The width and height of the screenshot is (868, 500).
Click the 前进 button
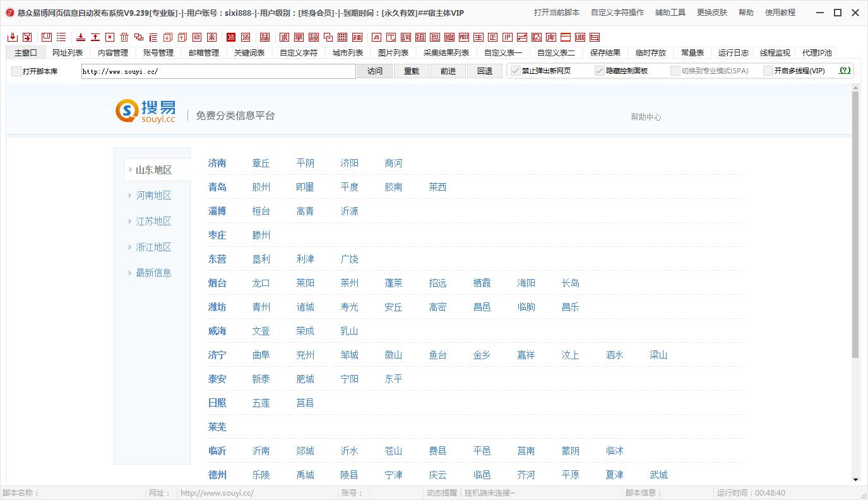tap(448, 71)
